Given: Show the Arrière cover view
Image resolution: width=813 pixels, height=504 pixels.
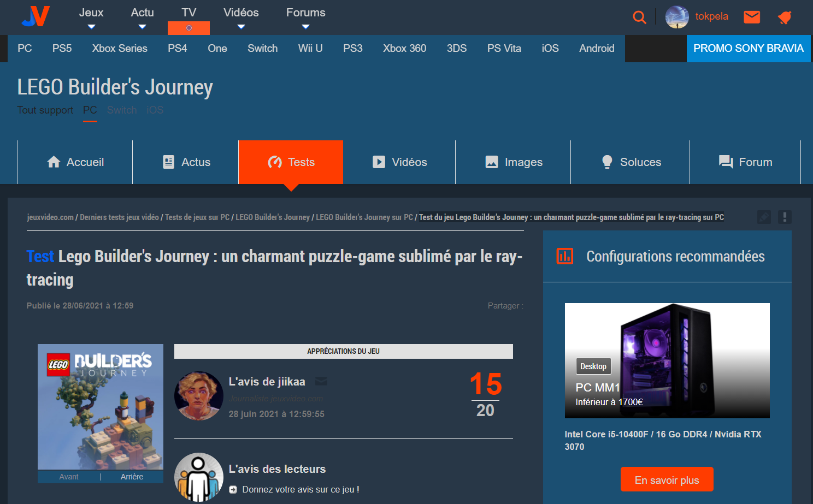Looking at the screenshot, I should coord(132,477).
